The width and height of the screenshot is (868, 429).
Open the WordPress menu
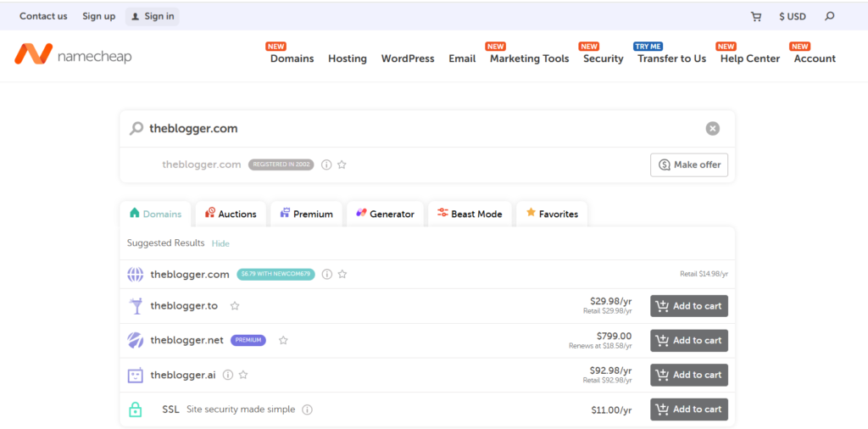click(408, 58)
